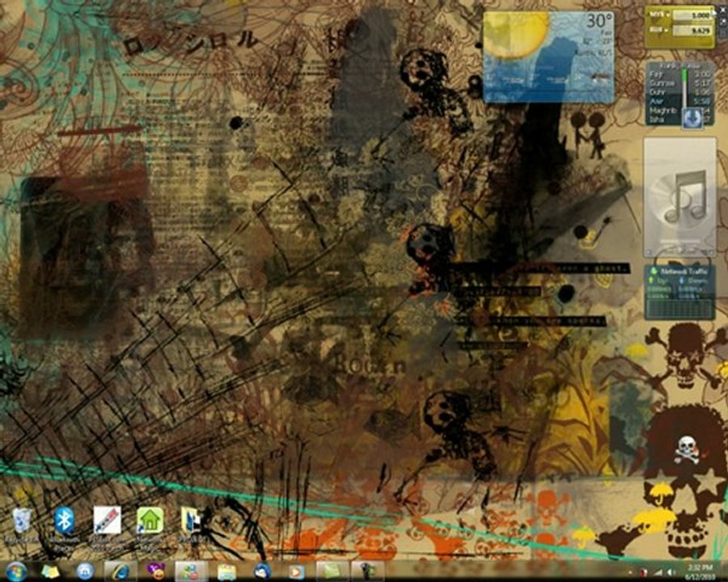
Task: Click the 30° temperature in the weather gadget
Action: coord(599,20)
